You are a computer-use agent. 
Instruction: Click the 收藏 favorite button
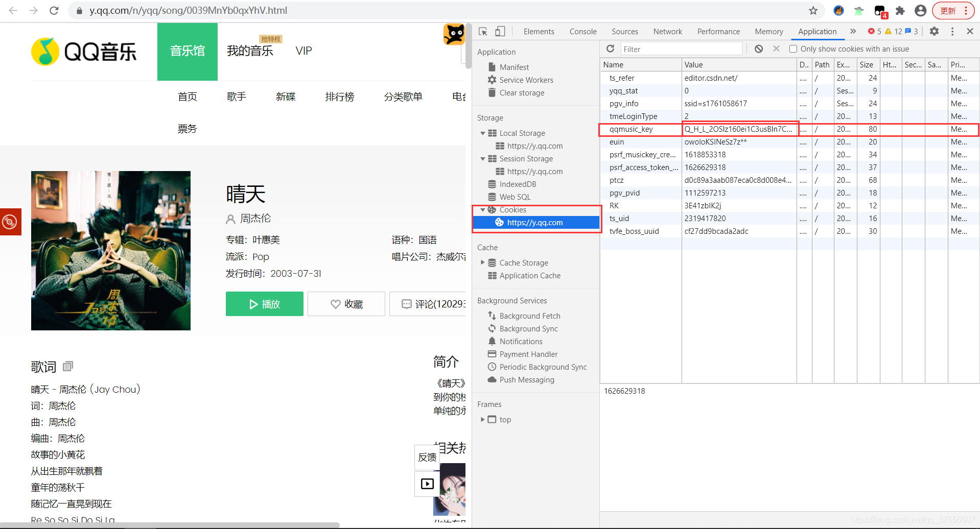346,304
